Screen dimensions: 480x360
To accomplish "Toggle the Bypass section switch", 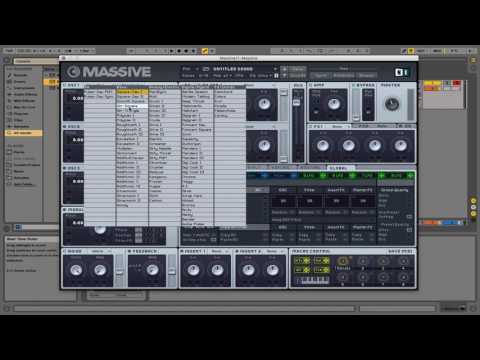I will click(354, 85).
